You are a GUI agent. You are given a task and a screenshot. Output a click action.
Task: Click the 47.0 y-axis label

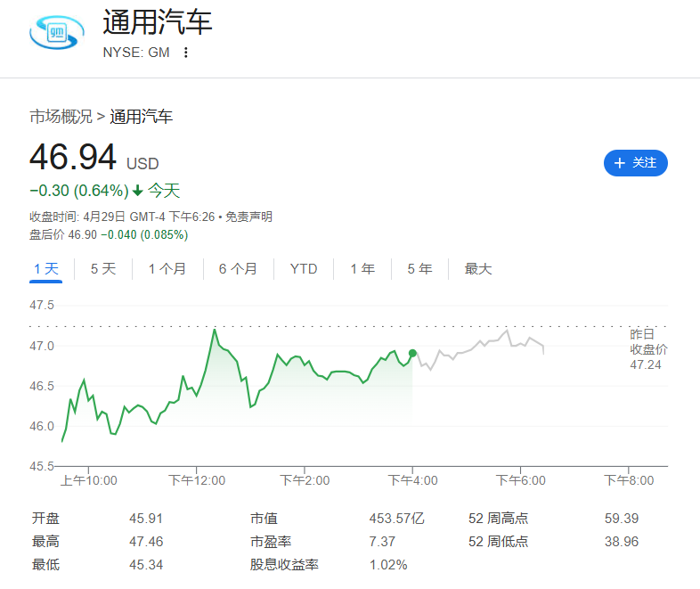pos(42,346)
